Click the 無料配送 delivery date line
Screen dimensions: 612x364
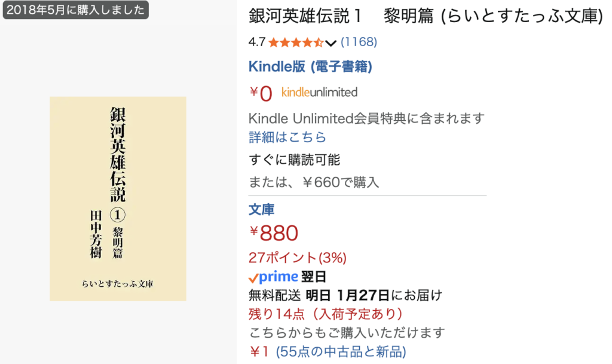345,295
